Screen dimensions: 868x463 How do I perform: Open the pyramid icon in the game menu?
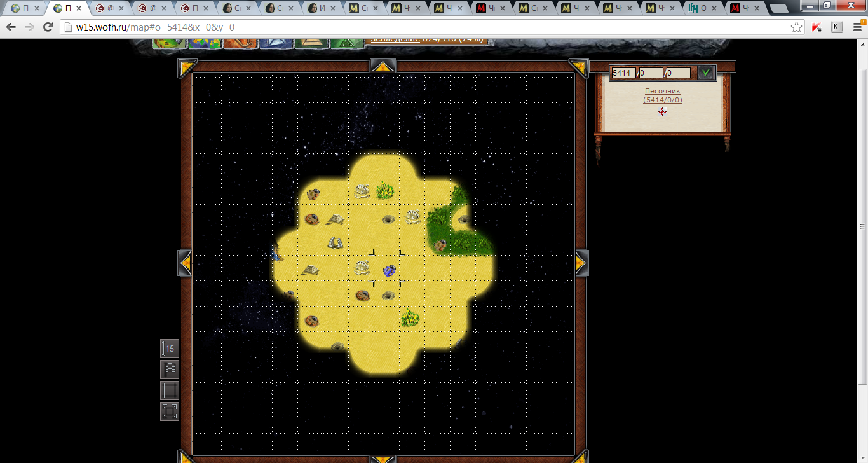[311, 43]
